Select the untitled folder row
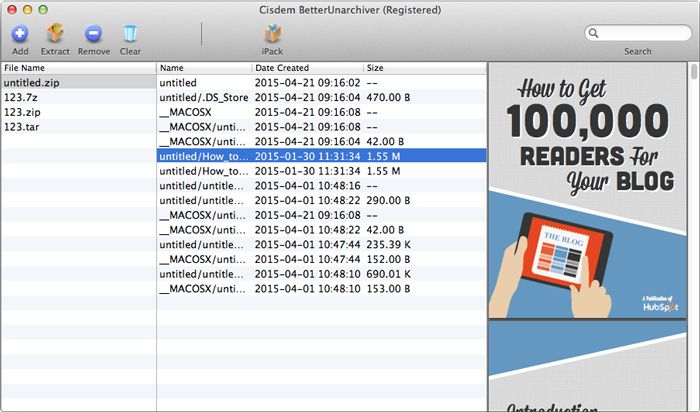Viewport: 700px width, 412px height. pyautogui.click(x=321, y=83)
